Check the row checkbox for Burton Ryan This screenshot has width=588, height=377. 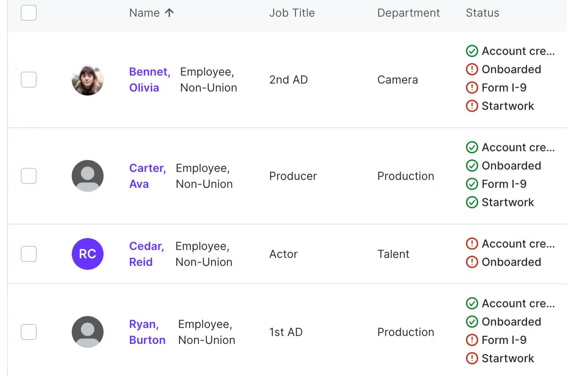[x=29, y=332]
